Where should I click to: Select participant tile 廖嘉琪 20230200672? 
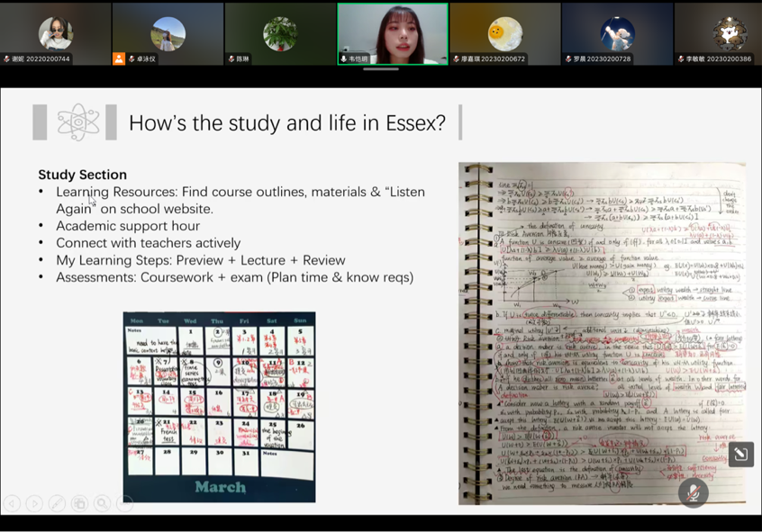[504, 33]
